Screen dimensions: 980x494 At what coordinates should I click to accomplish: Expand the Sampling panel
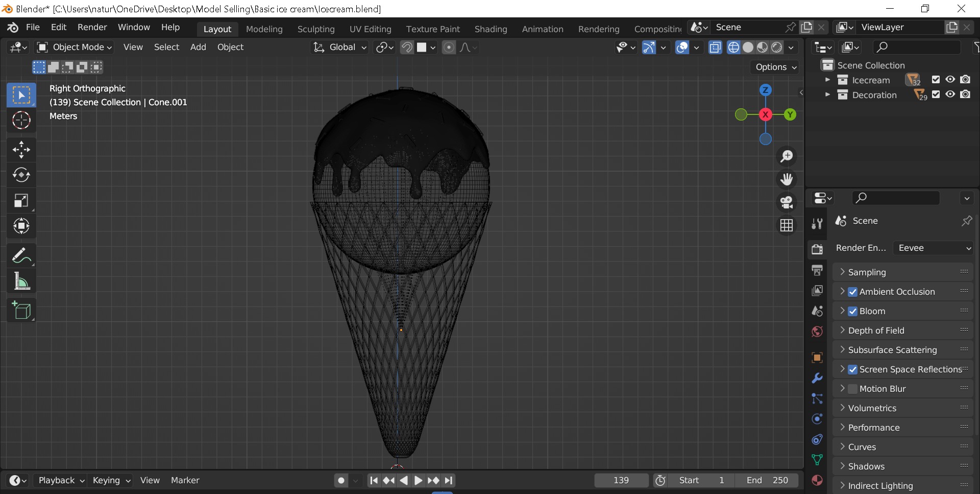pyautogui.click(x=903, y=272)
